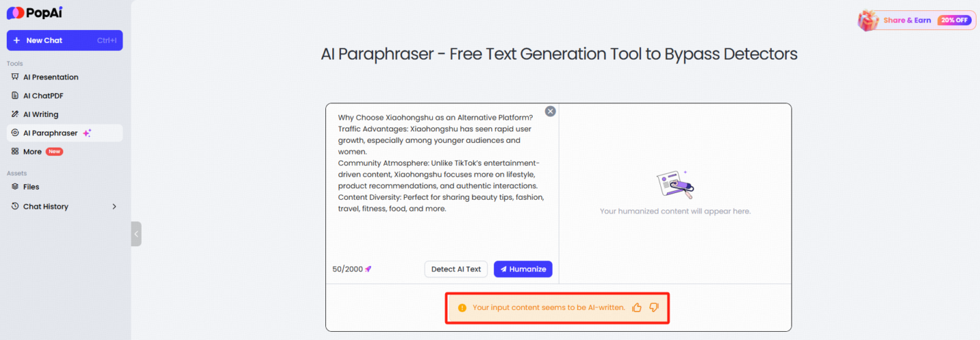Start a New Chat
Screen dimensions: 980x340
click(65, 40)
